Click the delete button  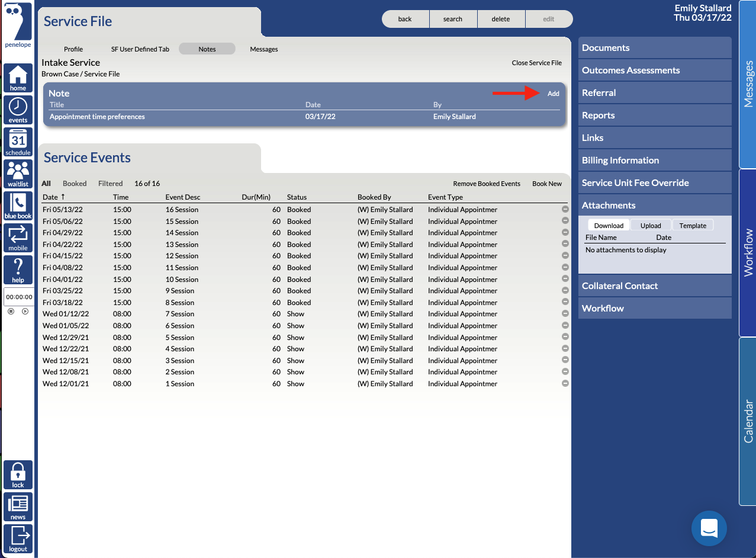coord(501,19)
